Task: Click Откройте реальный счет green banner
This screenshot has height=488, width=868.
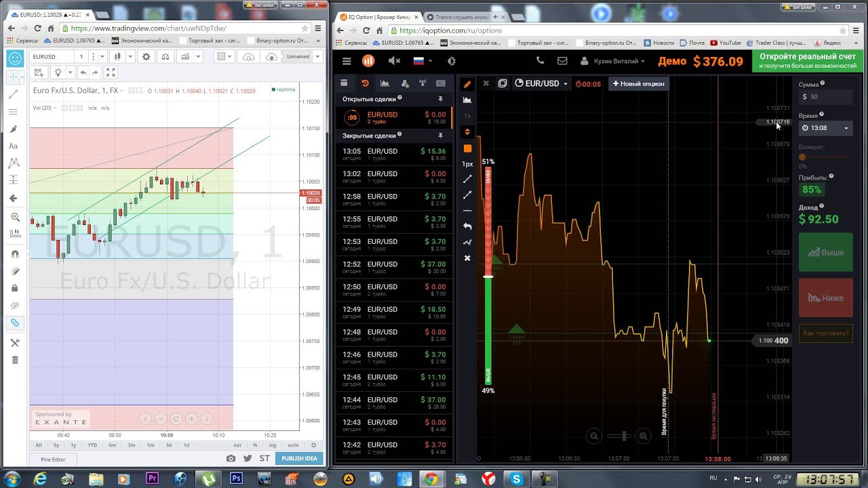Action: tap(808, 61)
